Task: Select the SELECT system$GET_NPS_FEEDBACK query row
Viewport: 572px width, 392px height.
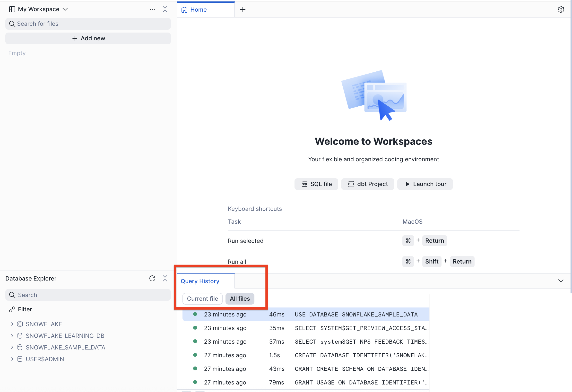Action: [x=306, y=341]
